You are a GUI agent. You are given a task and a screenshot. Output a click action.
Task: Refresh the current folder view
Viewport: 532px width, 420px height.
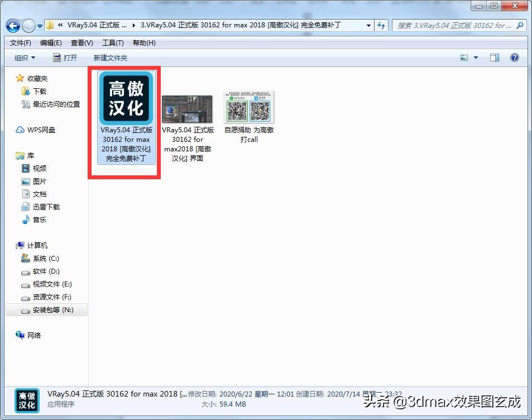pyautogui.click(x=381, y=26)
